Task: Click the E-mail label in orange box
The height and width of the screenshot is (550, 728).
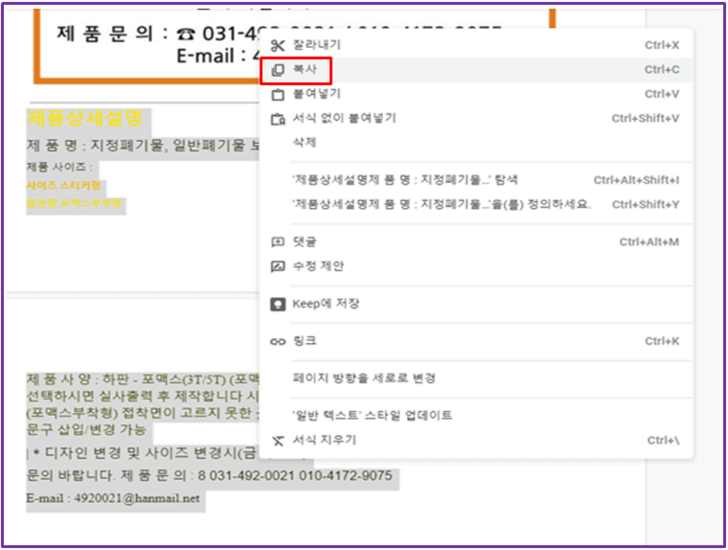Action: click(205, 57)
